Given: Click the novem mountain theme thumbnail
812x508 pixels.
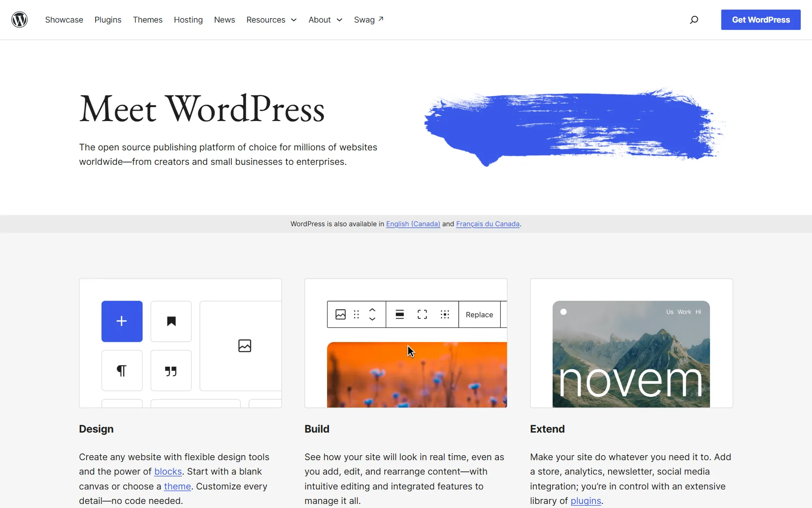Looking at the screenshot, I should 631,354.
